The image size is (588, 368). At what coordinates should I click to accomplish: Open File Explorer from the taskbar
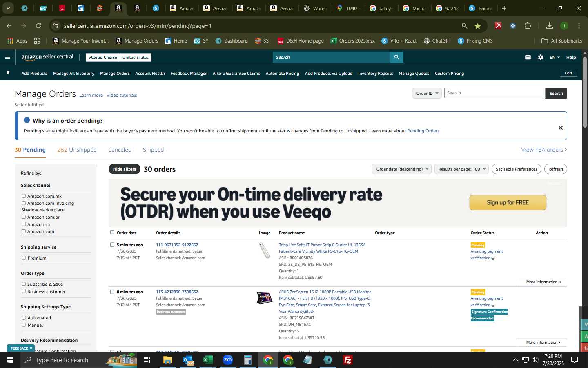[167, 360]
